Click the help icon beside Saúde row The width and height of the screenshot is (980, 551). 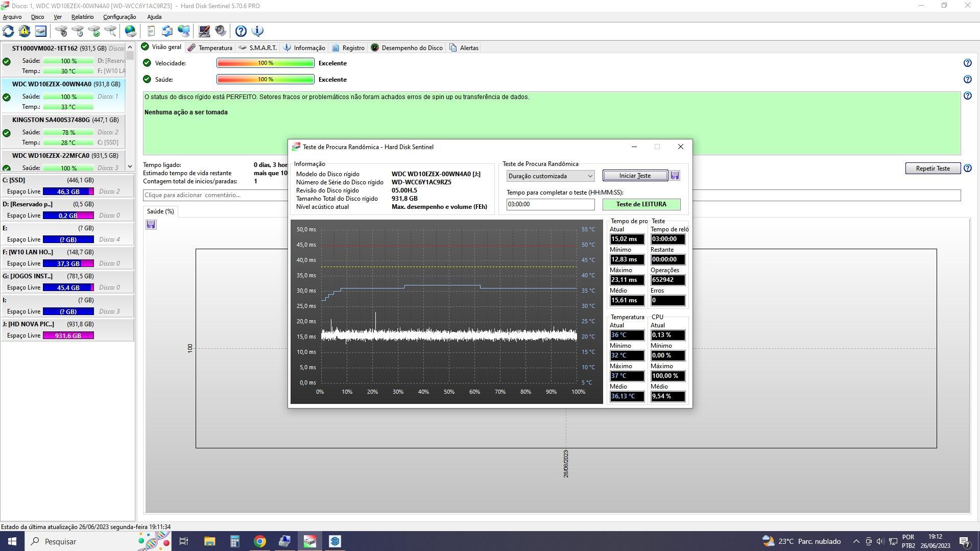[967, 79]
